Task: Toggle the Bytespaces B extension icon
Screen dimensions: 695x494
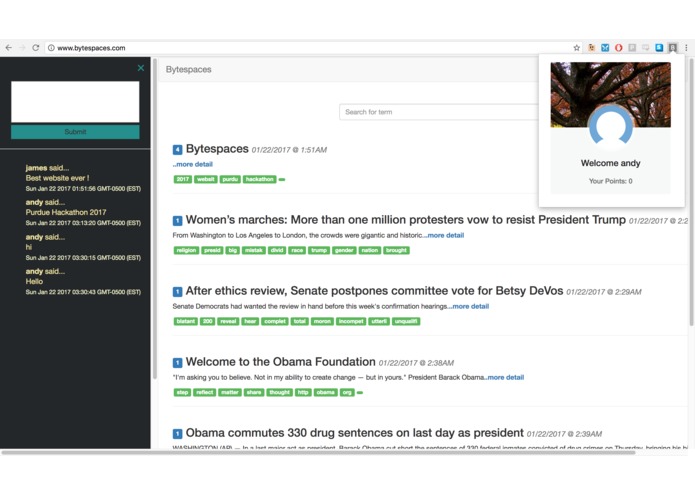Action: click(673, 47)
